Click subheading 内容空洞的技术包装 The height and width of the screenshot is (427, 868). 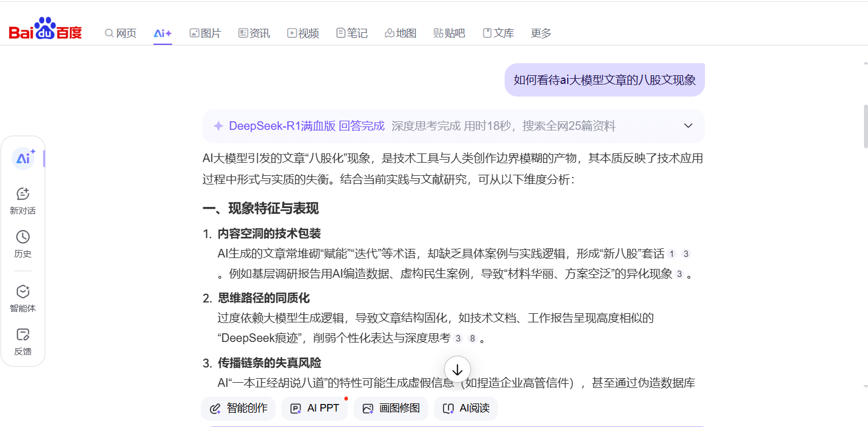269,233
